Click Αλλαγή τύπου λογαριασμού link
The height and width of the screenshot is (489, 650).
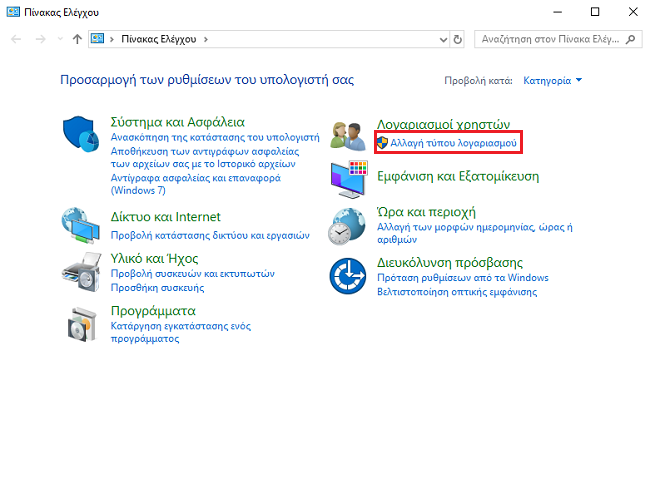pos(453,145)
